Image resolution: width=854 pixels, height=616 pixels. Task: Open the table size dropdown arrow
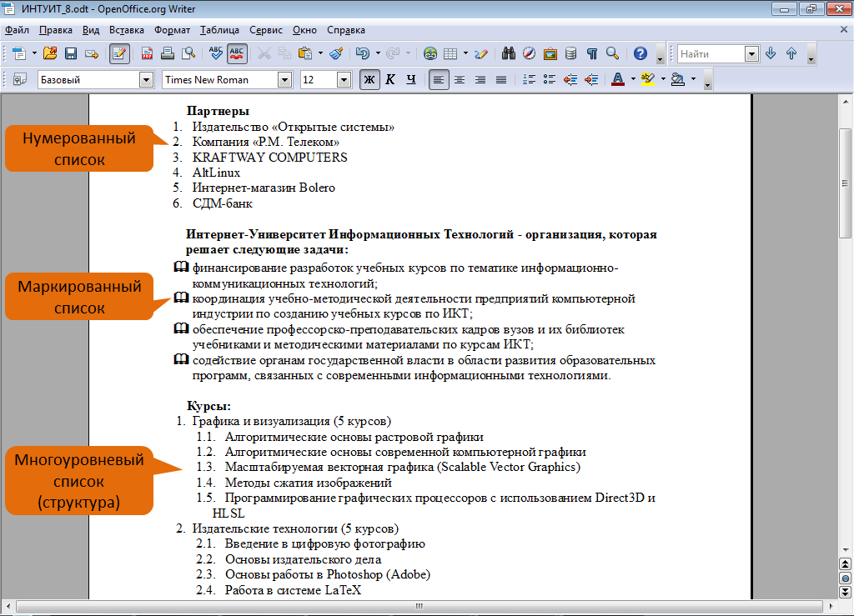click(x=465, y=53)
